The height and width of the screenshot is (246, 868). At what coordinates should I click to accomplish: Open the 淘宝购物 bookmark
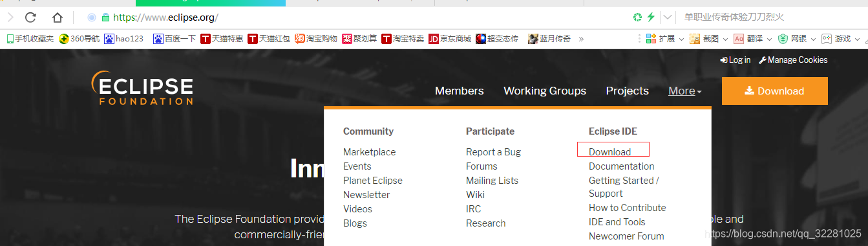point(316,39)
